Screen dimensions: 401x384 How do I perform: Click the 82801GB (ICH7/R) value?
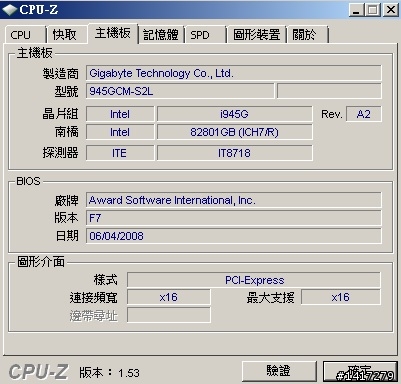[235, 132]
